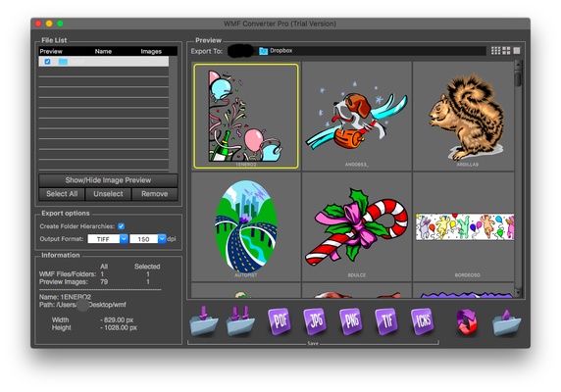Save as PDF using the PDF icon
Viewport: 561px width, 392px height.
click(x=280, y=320)
